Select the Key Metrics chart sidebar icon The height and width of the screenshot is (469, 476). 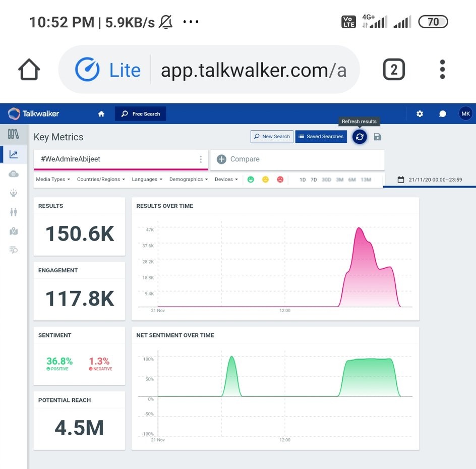pyautogui.click(x=13, y=154)
